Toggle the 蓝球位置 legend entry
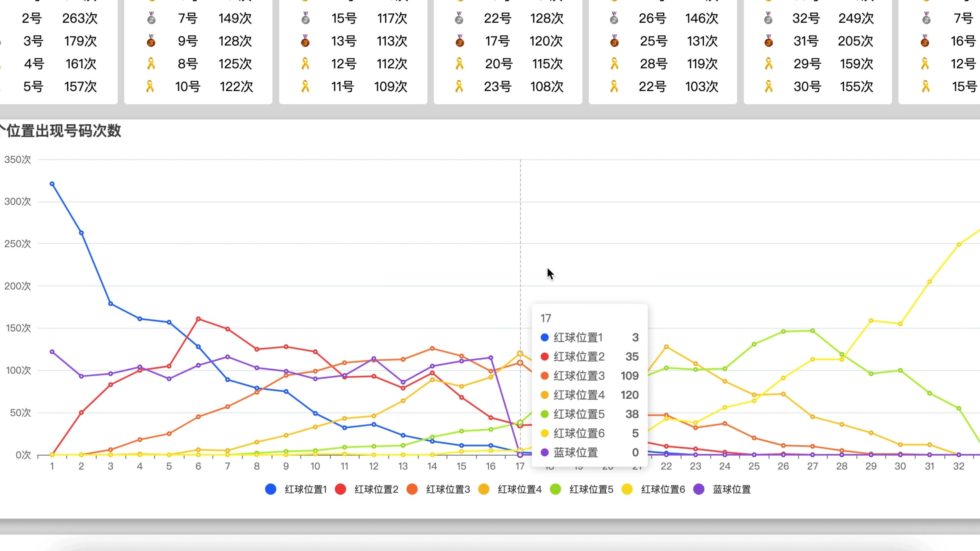This screenshot has height=551, width=980. click(722, 489)
